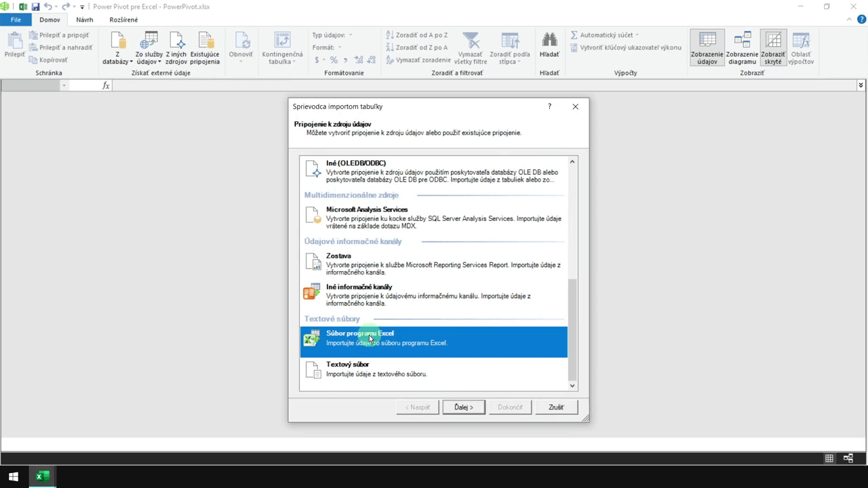This screenshot has height=488, width=868.
Task: Click the Kopírovať copy command
Action: (x=48, y=60)
